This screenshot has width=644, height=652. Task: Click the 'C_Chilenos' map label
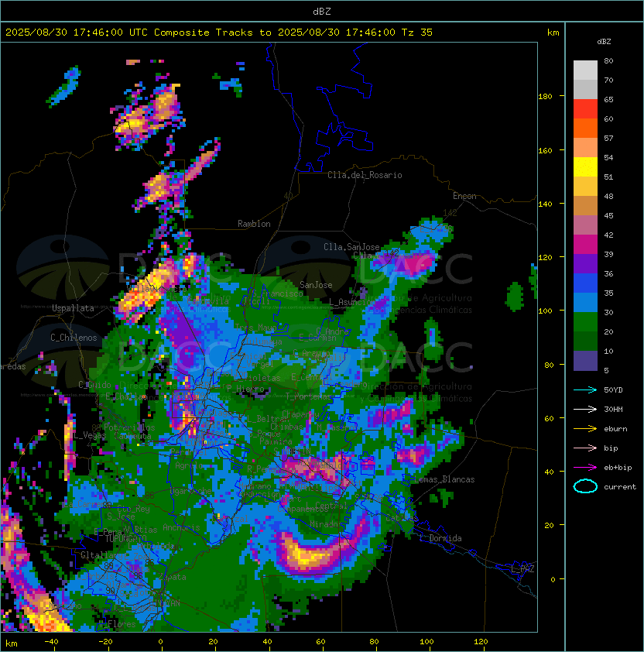pyautogui.click(x=74, y=338)
